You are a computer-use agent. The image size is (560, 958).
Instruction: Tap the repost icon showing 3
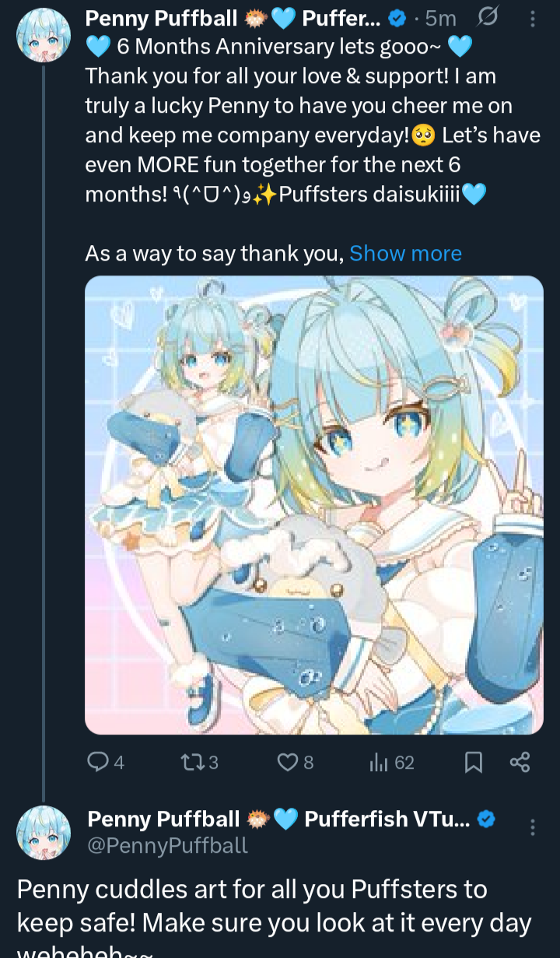point(199,762)
